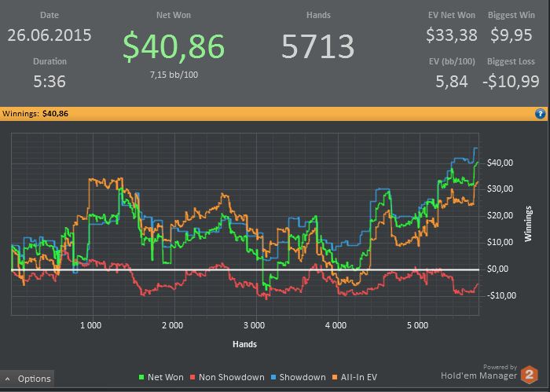
Task: Select the EV Net Won value $33,38
Action: pos(452,35)
